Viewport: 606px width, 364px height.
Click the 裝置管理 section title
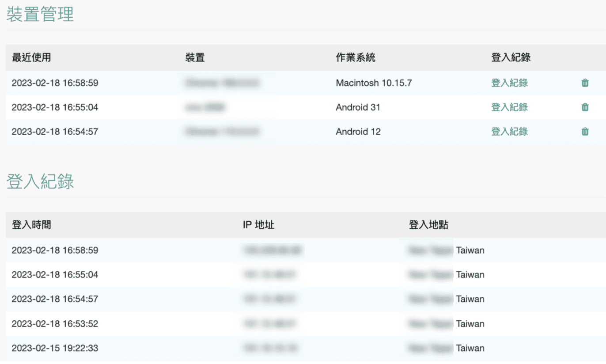(40, 14)
